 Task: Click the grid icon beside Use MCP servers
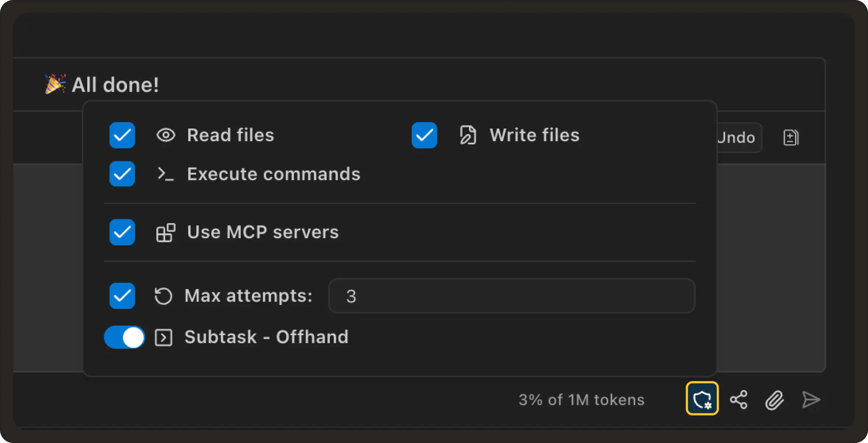[x=166, y=232]
